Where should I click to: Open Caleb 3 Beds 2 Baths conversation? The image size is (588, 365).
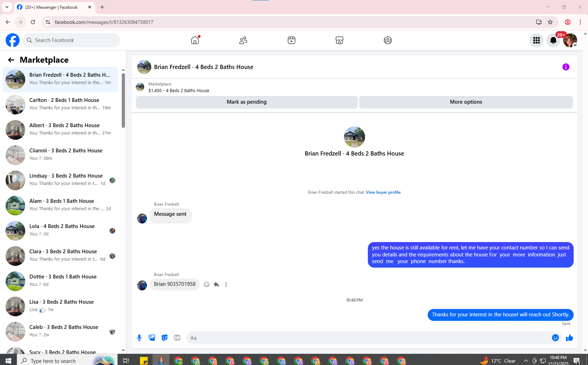pyautogui.click(x=60, y=331)
